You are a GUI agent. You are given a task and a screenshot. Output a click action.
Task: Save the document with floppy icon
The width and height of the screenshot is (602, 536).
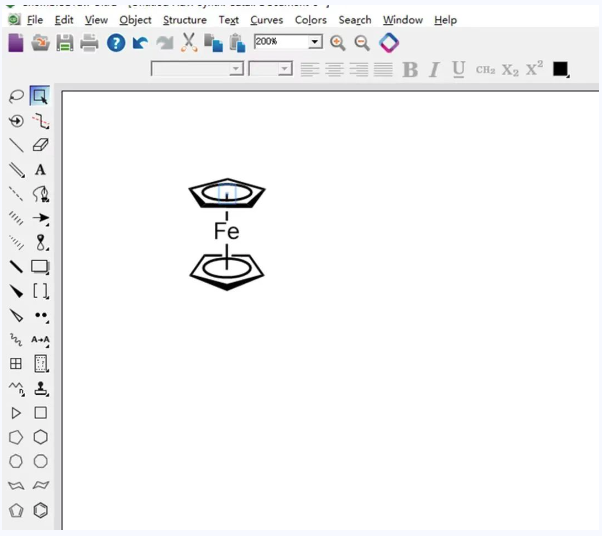coord(65,43)
